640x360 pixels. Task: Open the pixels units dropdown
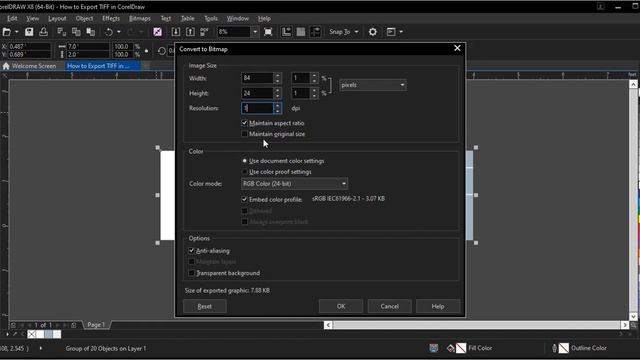[x=373, y=85]
